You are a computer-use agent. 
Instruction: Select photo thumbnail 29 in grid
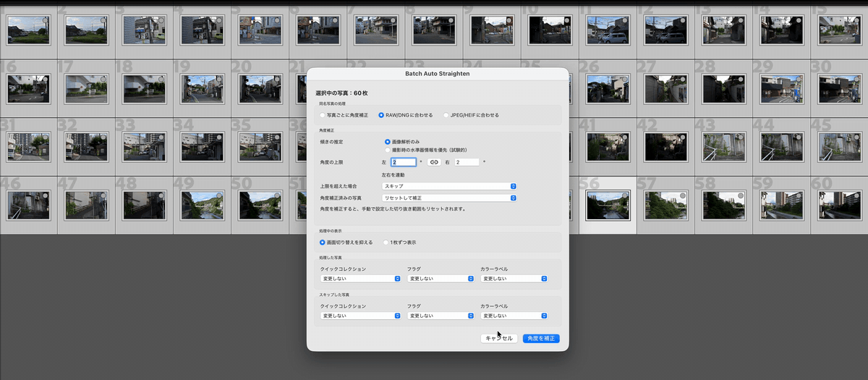[x=780, y=88]
